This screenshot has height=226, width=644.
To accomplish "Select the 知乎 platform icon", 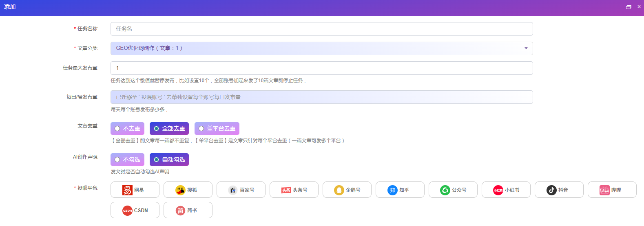I will tap(392, 190).
